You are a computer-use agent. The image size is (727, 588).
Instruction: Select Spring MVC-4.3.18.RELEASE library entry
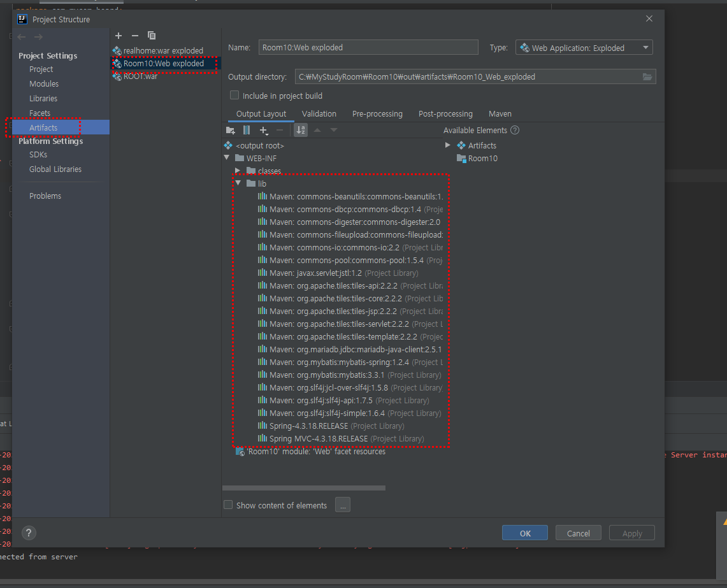341,439
